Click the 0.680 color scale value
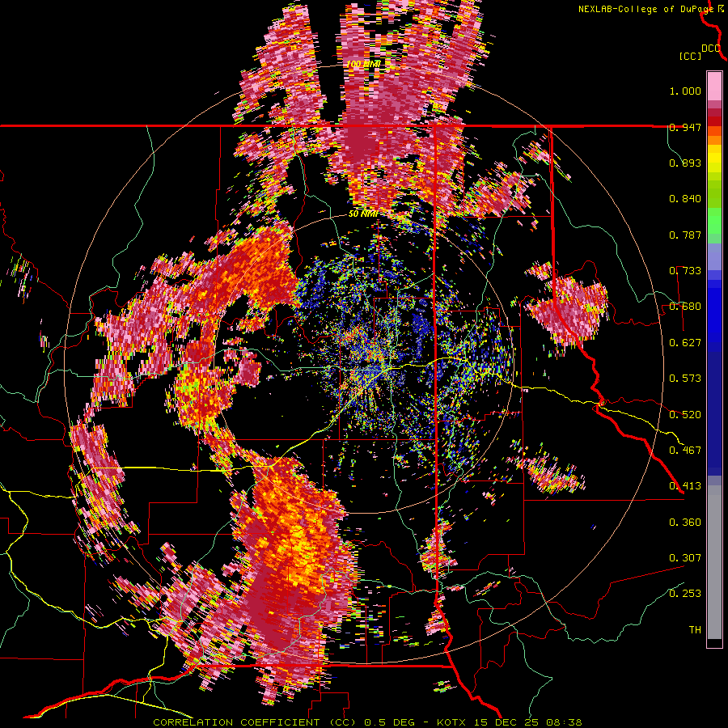 pos(685,307)
